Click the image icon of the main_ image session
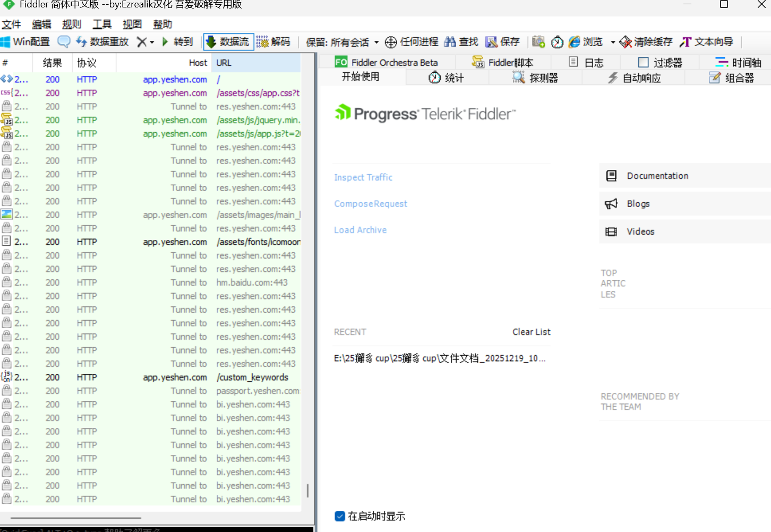 6,214
